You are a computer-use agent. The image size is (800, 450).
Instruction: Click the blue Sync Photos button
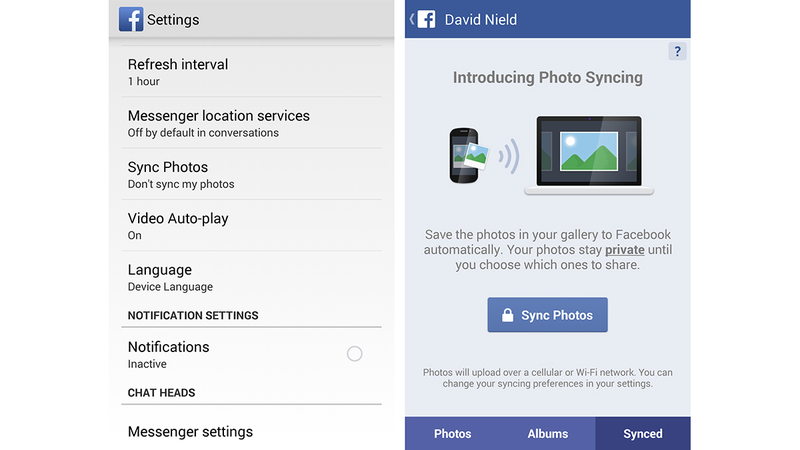point(547,315)
